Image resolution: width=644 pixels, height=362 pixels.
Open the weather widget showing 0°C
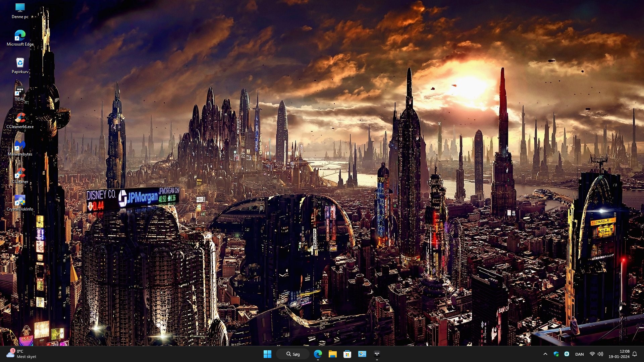click(x=21, y=354)
